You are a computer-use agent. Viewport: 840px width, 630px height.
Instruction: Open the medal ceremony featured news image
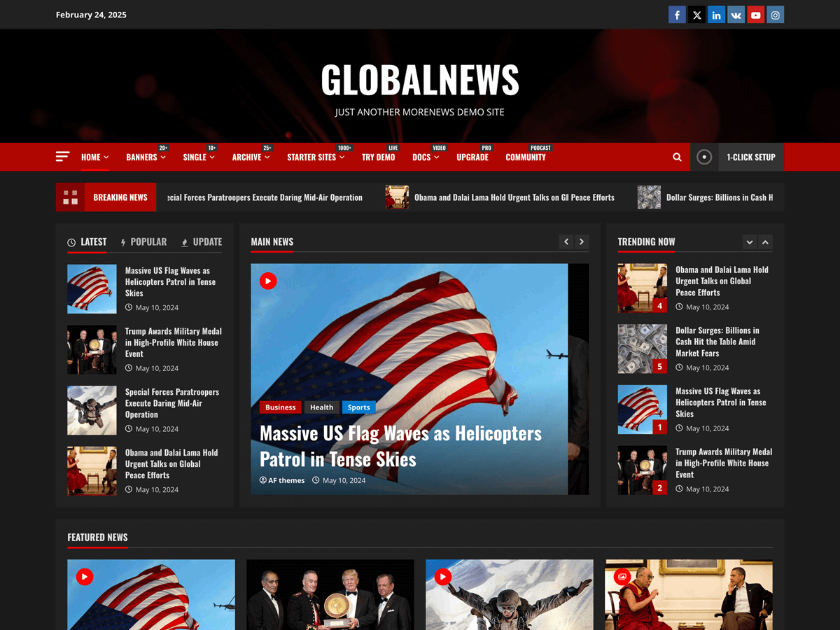click(x=330, y=594)
